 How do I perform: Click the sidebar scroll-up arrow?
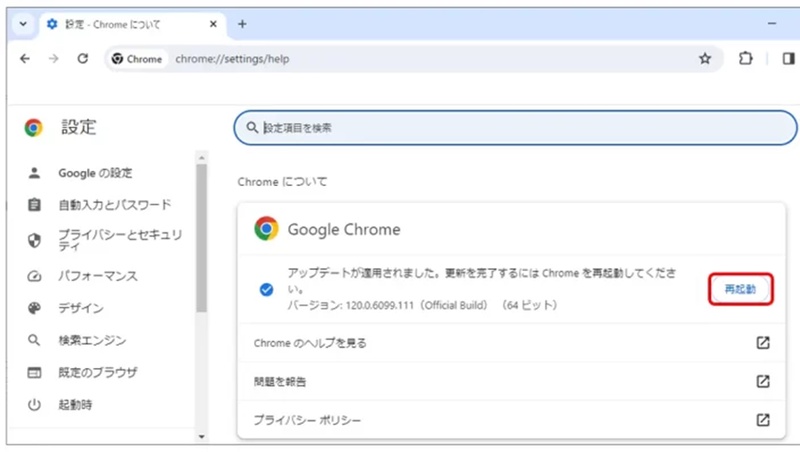(x=202, y=158)
